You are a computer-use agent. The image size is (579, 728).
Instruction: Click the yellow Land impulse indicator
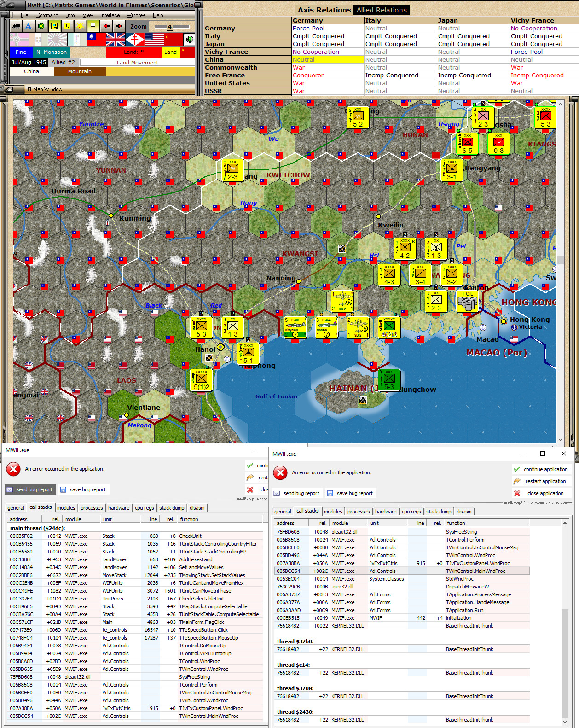pyautogui.click(x=171, y=52)
